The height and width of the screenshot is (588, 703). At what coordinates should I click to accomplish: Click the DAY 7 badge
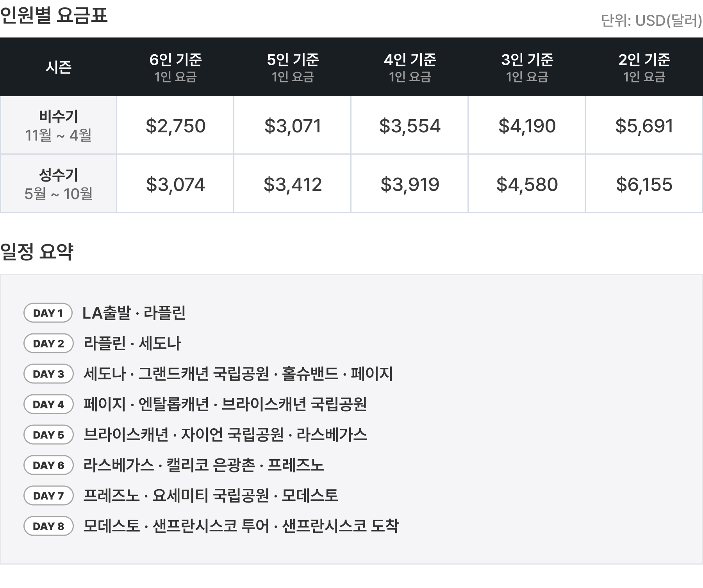48,496
